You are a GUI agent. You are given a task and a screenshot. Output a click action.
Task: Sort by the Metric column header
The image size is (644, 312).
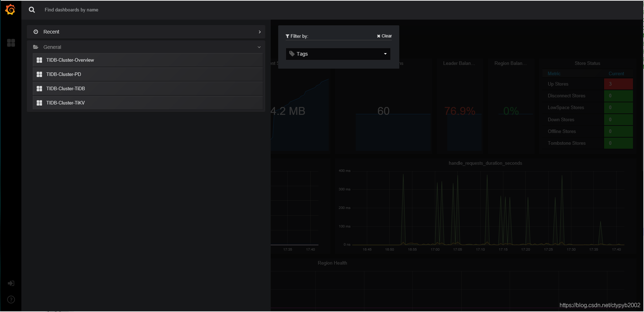(554, 74)
